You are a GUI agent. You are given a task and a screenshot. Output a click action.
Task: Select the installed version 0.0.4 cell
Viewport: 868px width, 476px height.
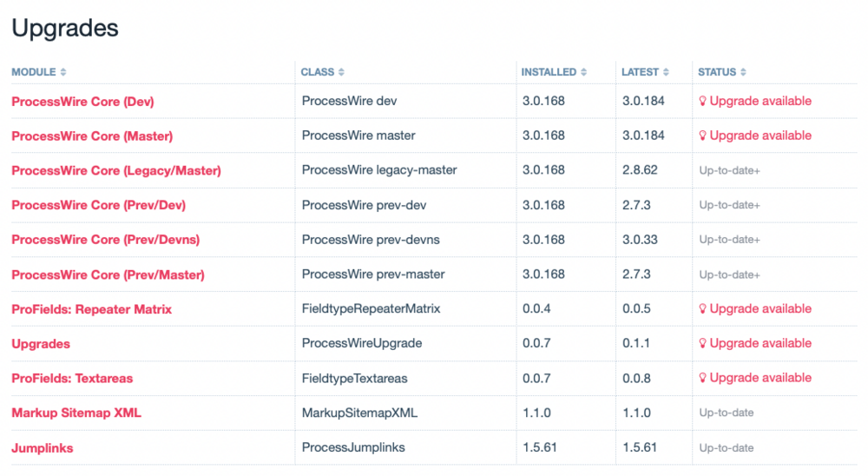pos(536,308)
